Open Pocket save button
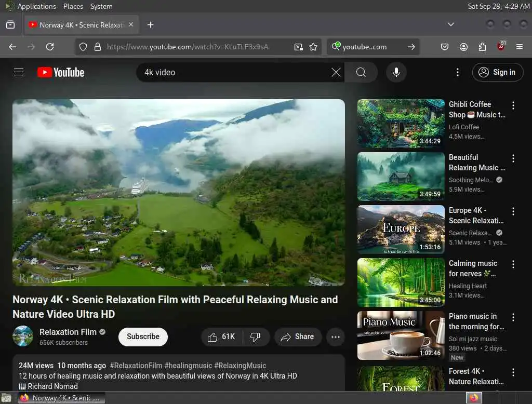Viewport: 532px width, 404px height. [x=445, y=47]
